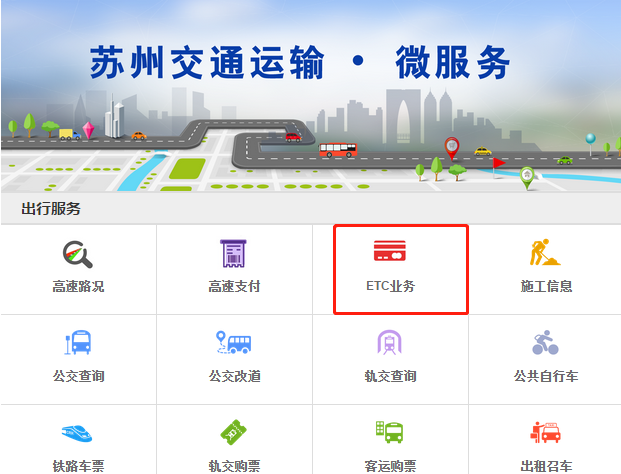Select the green 客运购票 coach icon

(389, 432)
